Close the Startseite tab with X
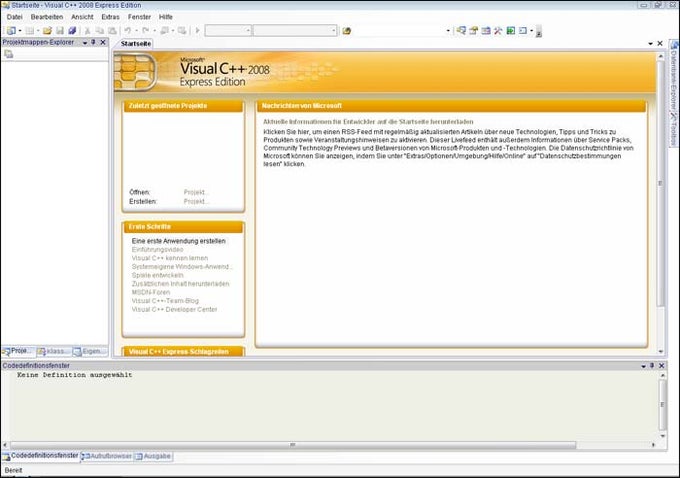Screen dimensions: 680x478 [660, 43]
